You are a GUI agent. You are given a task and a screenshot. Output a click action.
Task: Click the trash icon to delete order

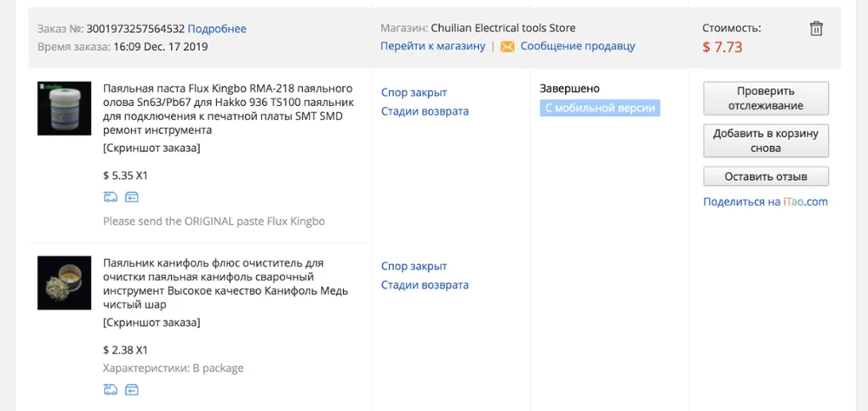coord(816,29)
